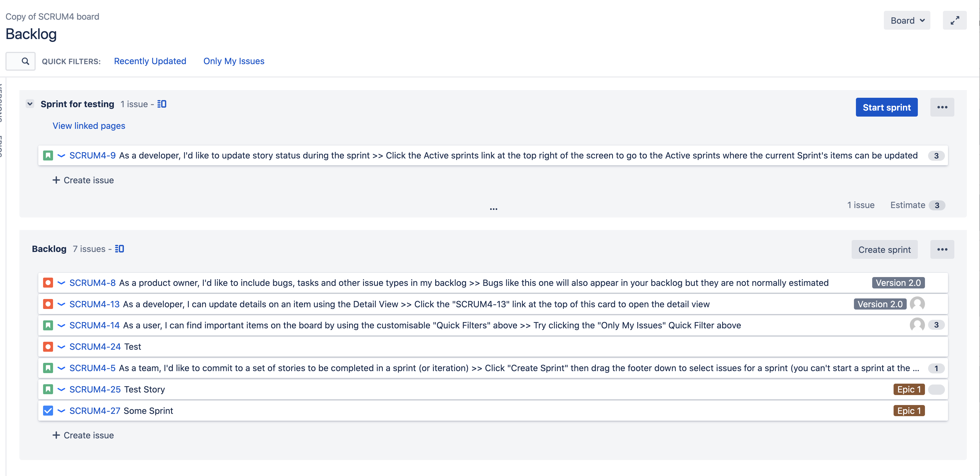Click Epic 1 label on SCRUM4-25
Screen dimensions: 980x476
[x=908, y=389]
